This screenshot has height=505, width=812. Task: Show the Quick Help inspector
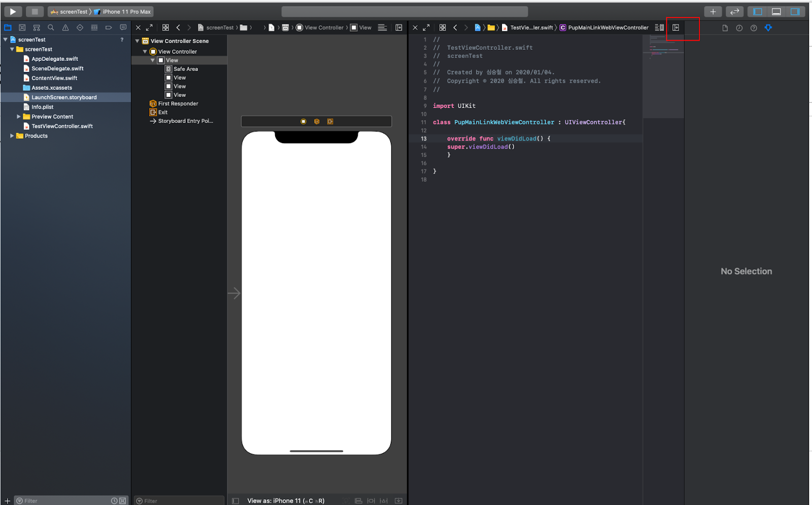point(754,28)
